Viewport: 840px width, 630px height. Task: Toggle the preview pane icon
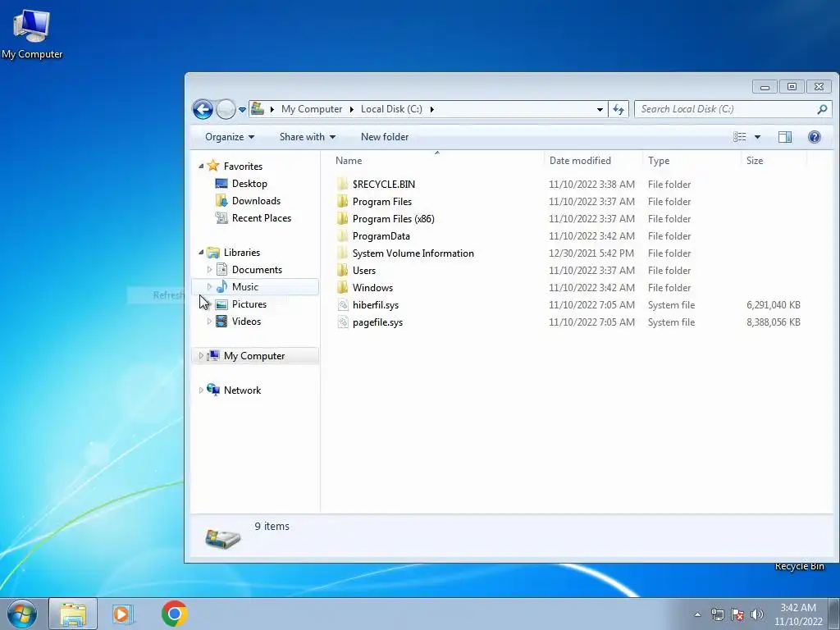(785, 137)
